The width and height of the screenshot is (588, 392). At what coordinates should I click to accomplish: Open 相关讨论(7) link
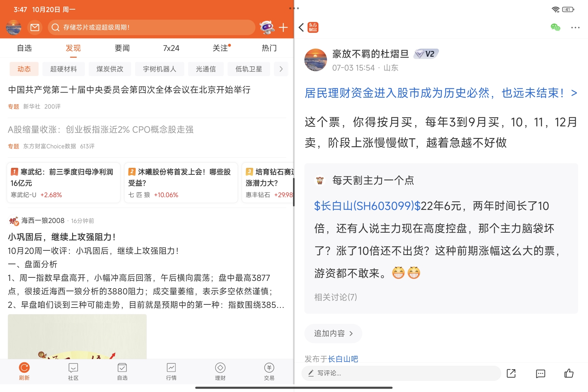pyautogui.click(x=336, y=297)
